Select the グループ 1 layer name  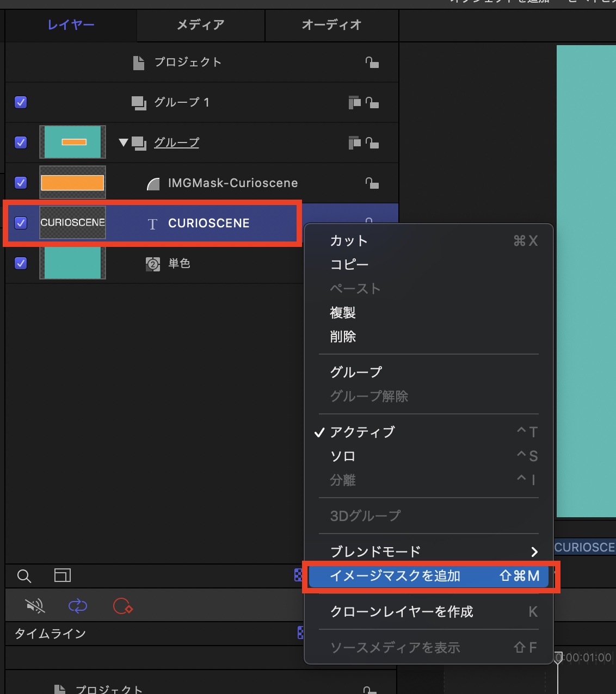click(x=182, y=102)
